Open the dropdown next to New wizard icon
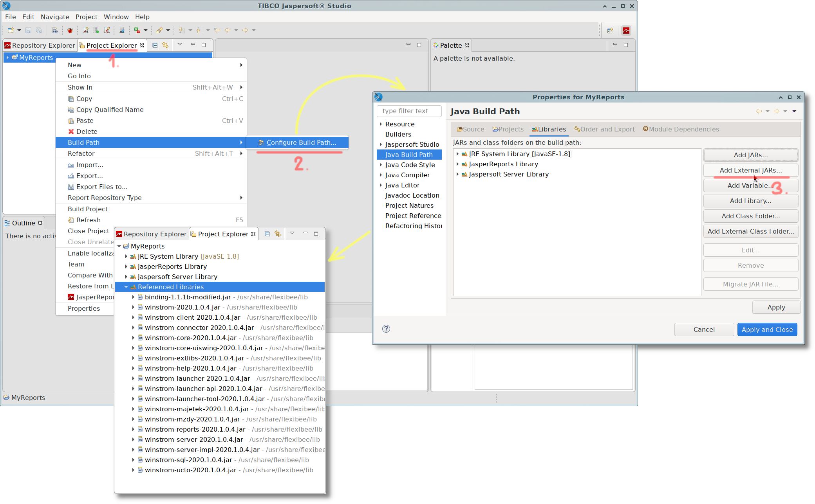 tap(19, 30)
